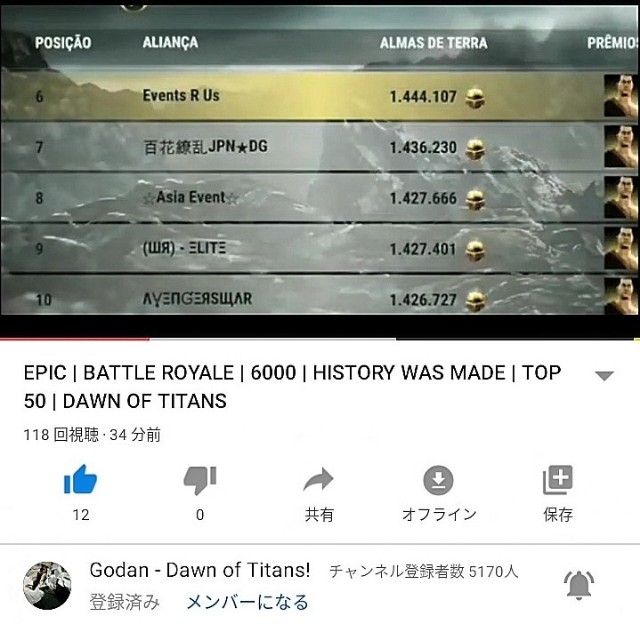The width and height of the screenshot is (640, 624).
Task: Like the video with thumbs-up icon
Action: tap(80, 480)
